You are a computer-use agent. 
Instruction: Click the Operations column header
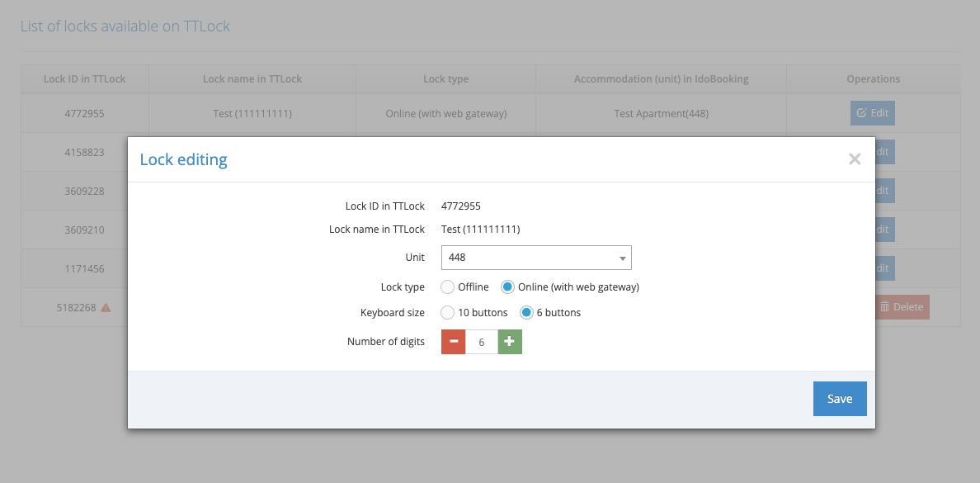click(x=873, y=79)
